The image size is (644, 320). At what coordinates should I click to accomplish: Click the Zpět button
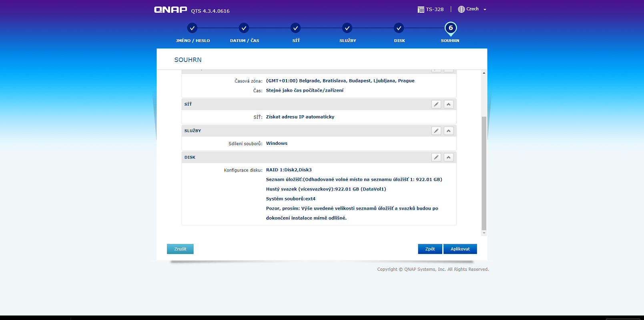point(430,249)
